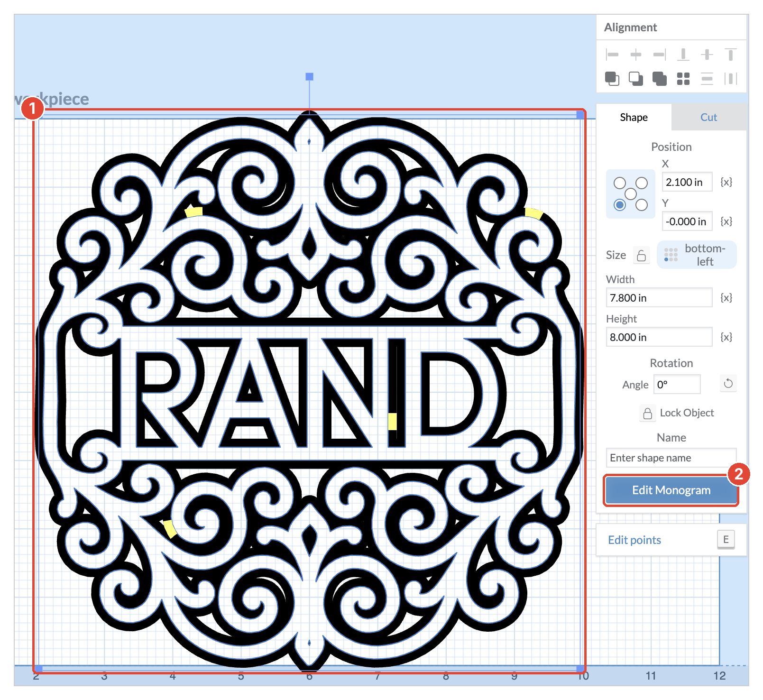The height and width of the screenshot is (700, 763).
Task: Click the Lock Object label
Action: (687, 413)
